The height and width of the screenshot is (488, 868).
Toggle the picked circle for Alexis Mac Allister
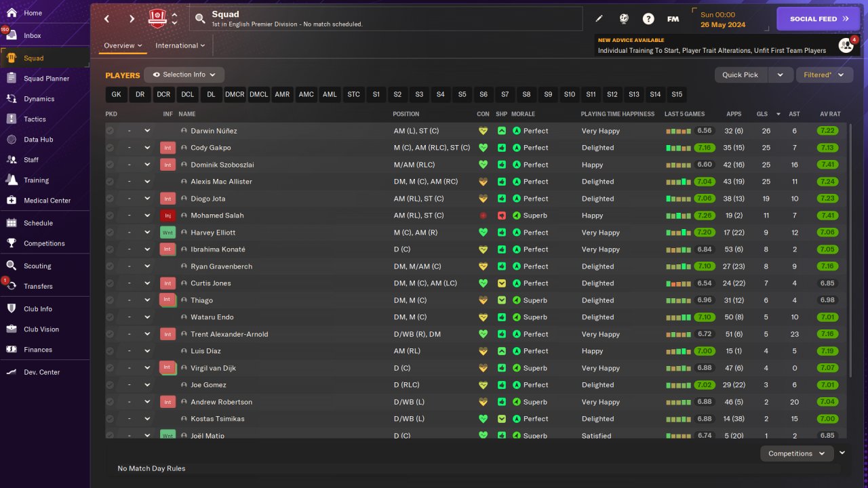pos(110,182)
